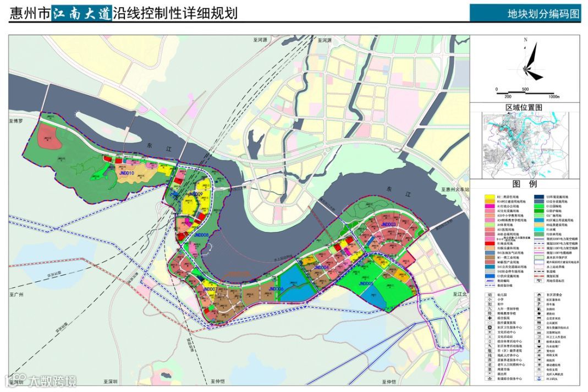Click the bright green G1公园绿地 swatch

coord(539,206)
